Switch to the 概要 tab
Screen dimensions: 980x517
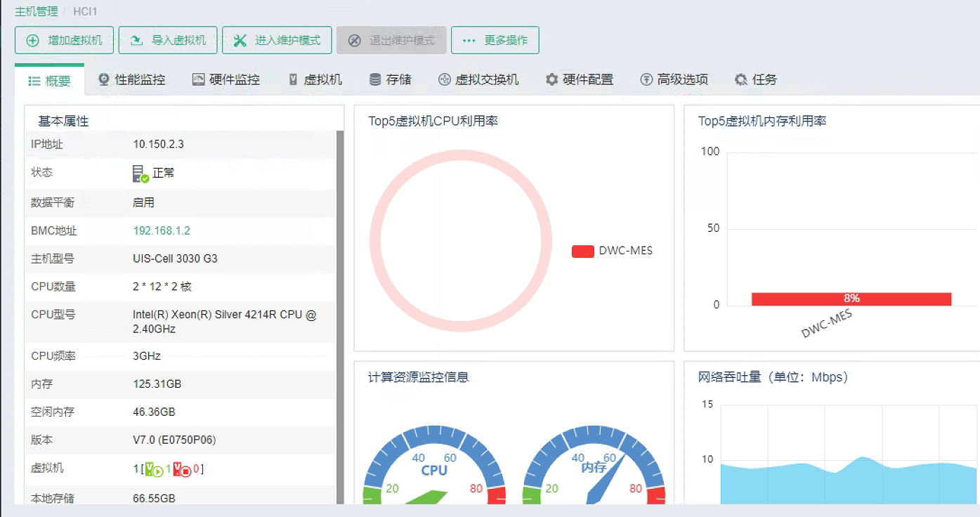[49, 80]
